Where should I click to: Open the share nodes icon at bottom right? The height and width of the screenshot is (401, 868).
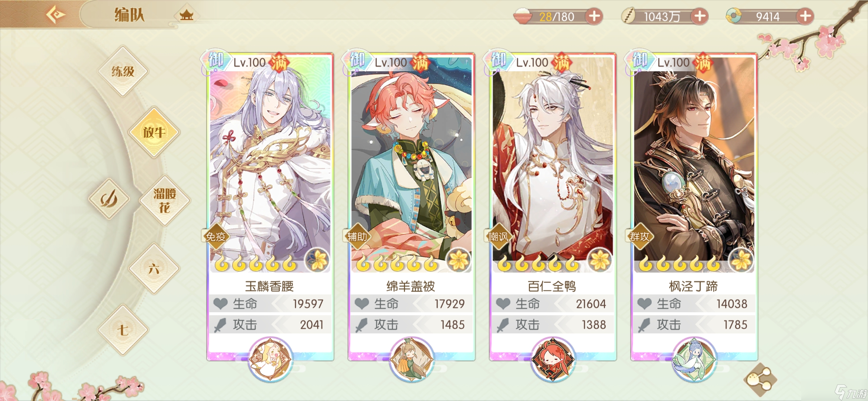click(x=760, y=379)
